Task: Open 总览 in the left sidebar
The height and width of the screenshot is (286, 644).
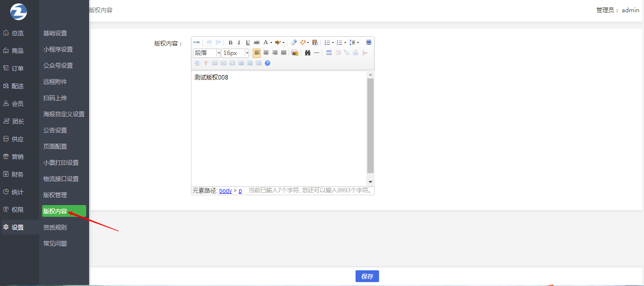Action: click(x=18, y=33)
